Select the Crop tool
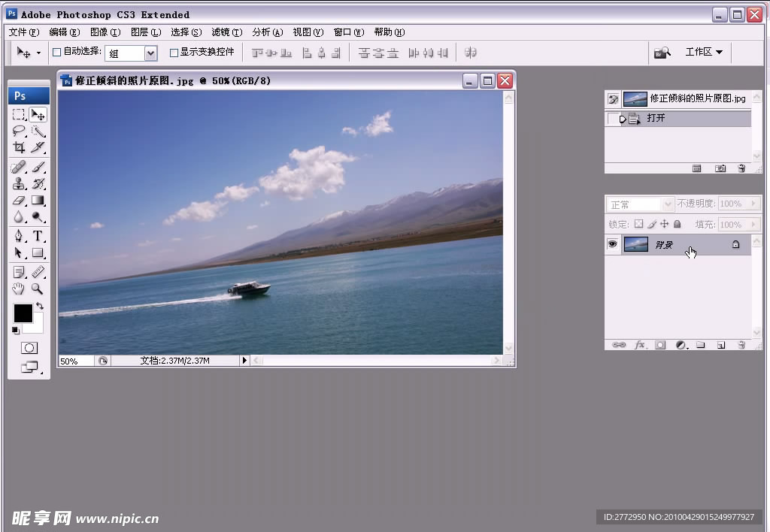This screenshot has width=770, height=532. 19,147
